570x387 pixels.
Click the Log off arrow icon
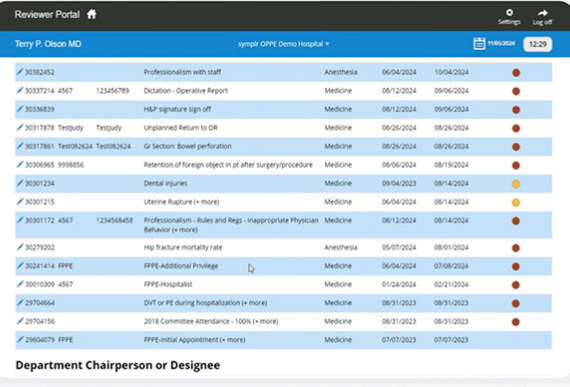point(542,13)
